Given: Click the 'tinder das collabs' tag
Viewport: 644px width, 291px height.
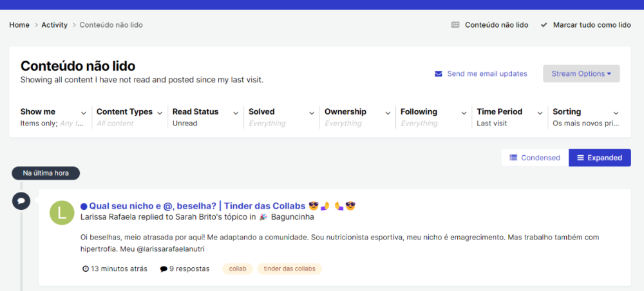Looking at the screenshot, I should click(289, 269).
